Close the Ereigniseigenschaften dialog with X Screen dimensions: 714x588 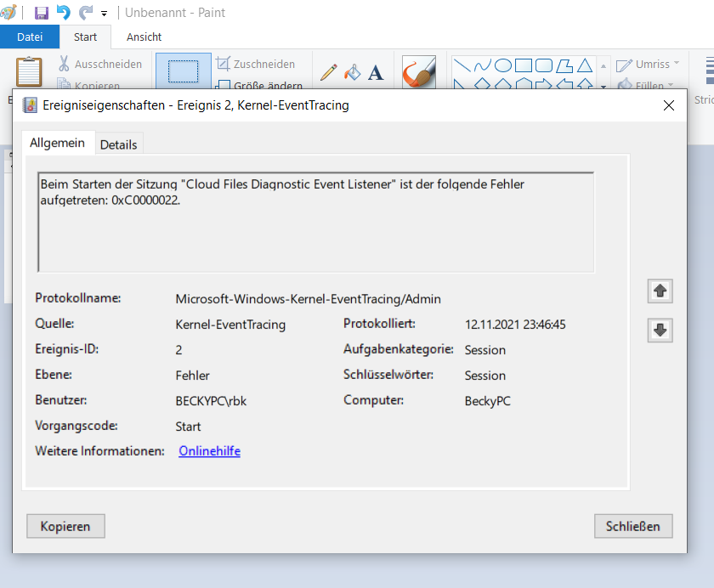pyautogui.click(x=668, y=105)
